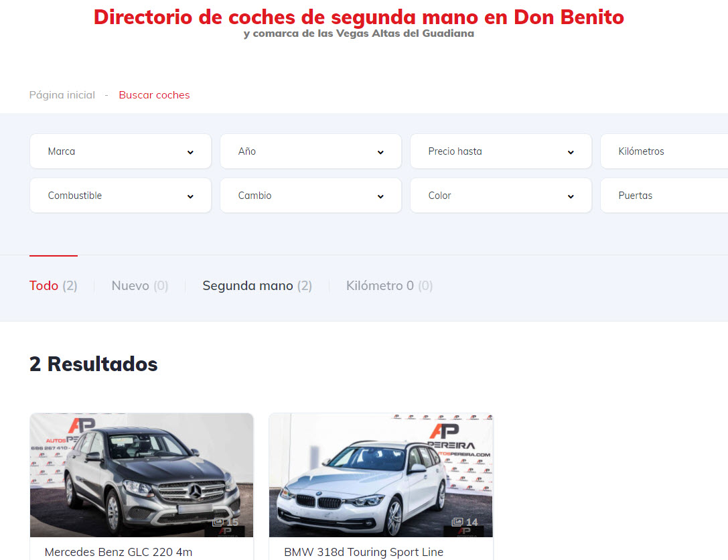Screen dimensions: 728x560
Task: Open the Puertas dropdown
Action: pyautogui.click(x=664, y=196)
